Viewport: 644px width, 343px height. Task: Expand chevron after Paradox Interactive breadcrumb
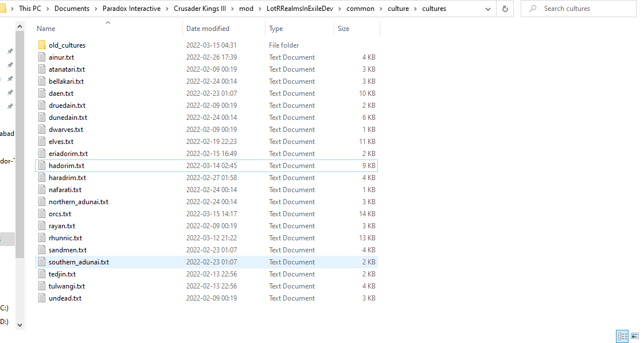(167, 9)
